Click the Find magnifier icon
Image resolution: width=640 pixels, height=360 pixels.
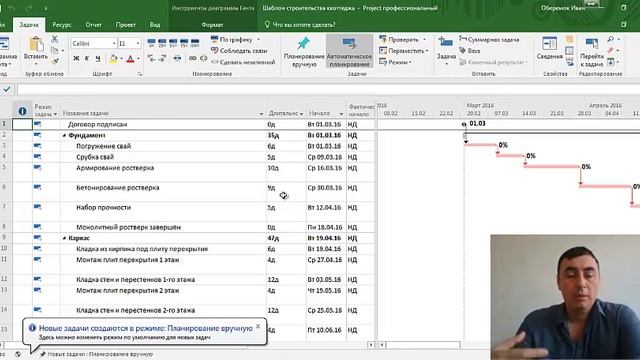tap(611, 39)
